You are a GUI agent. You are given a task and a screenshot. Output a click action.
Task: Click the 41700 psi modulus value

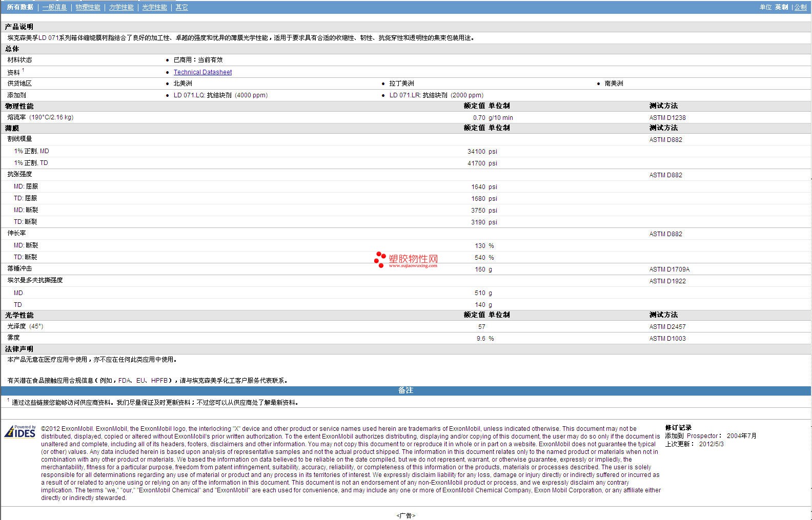[x=482, y=163]
